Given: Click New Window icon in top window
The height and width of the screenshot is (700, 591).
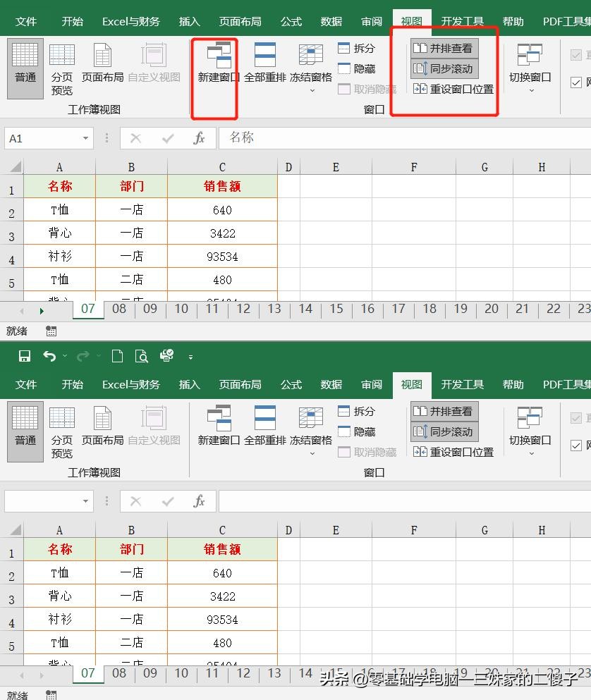Looking at the screenshot, I should click(x=219, y=56).
